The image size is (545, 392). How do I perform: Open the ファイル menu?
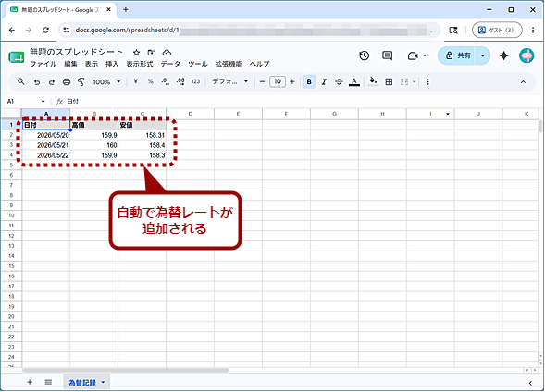[x=43, y=64]
